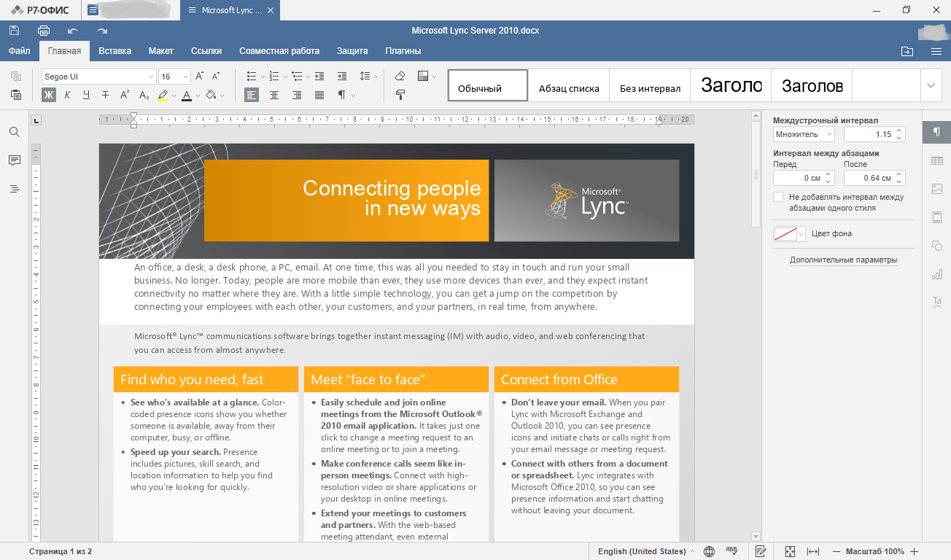Viewport: 951px width, 560px height.
Task: Clear formatting with the eraser icon
Action: click(400, 76)
